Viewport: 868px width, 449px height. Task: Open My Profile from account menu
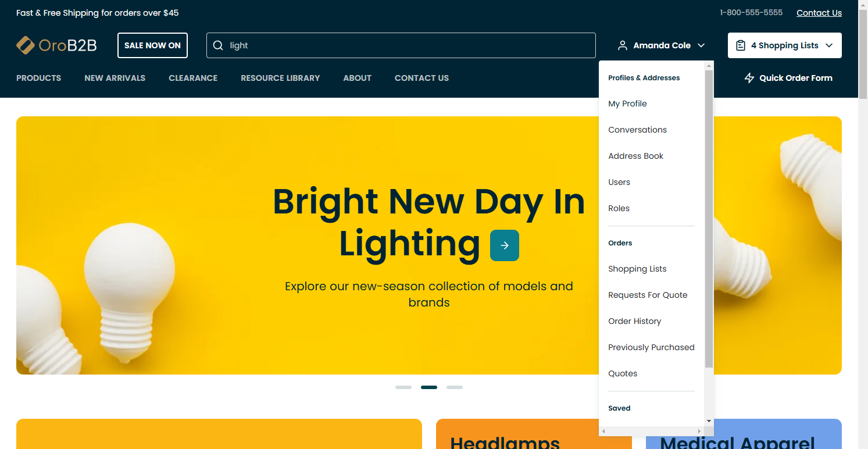(x=627, y=104)
